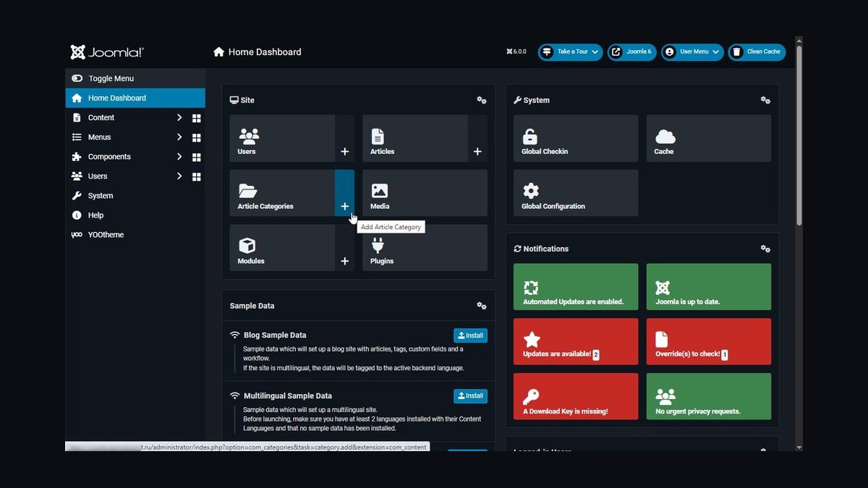Open the Media tile
The width and height of the screenshot is (868, 488).
425,193
